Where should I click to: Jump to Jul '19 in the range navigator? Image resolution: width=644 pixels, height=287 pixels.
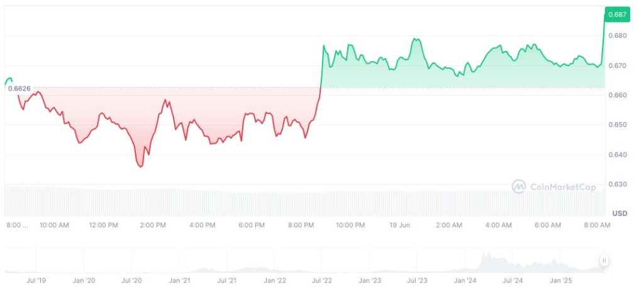click(x=37, y=280)
